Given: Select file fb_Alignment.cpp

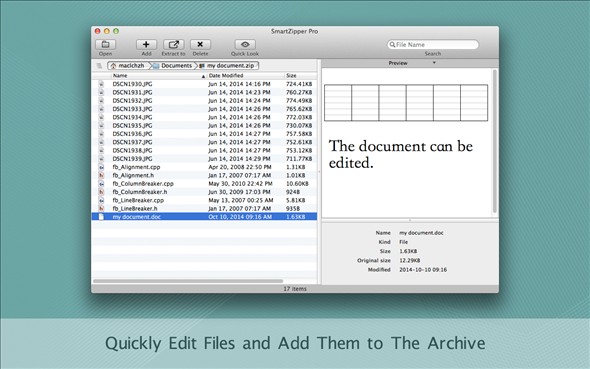Looking at the screenshot, I should [x=204, y=167].
